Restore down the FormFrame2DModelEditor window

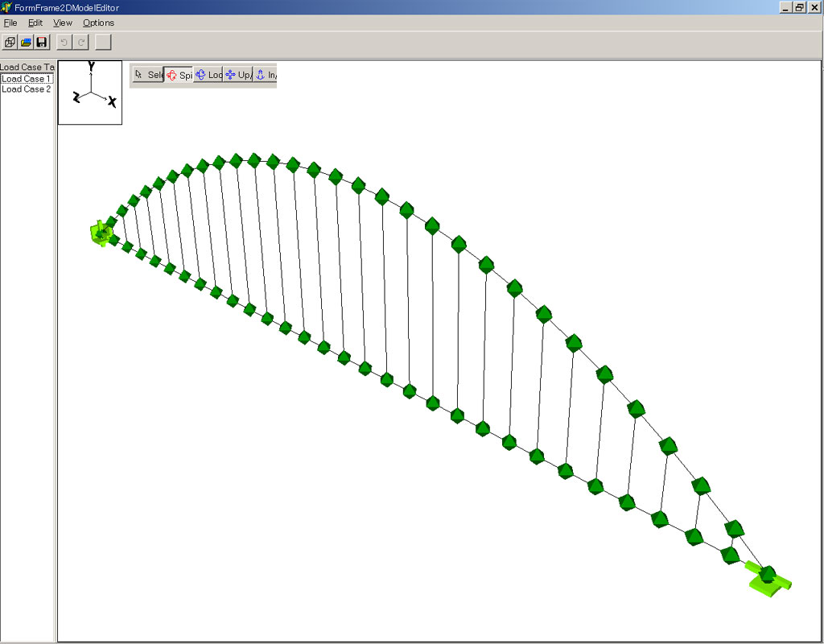coord(799,7)
